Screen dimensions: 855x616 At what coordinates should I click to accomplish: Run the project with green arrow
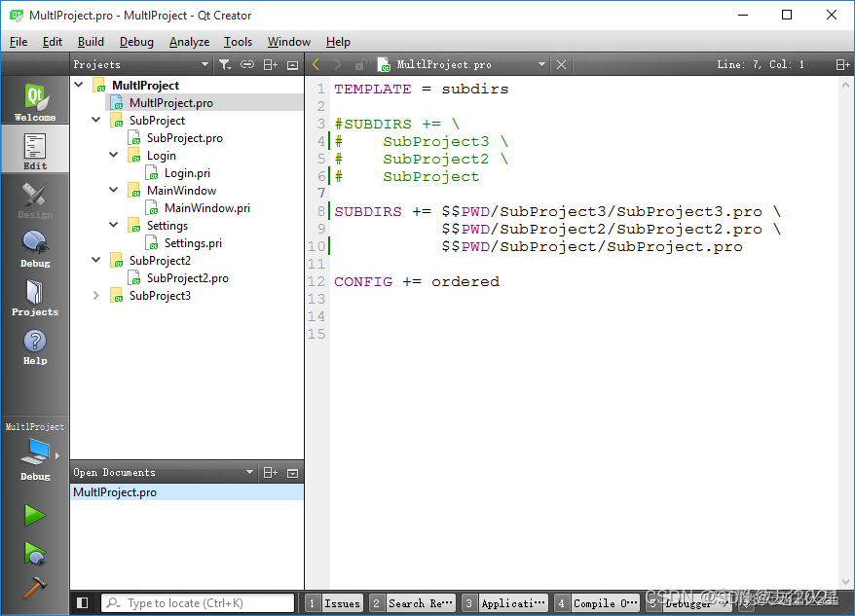[35, 515]
